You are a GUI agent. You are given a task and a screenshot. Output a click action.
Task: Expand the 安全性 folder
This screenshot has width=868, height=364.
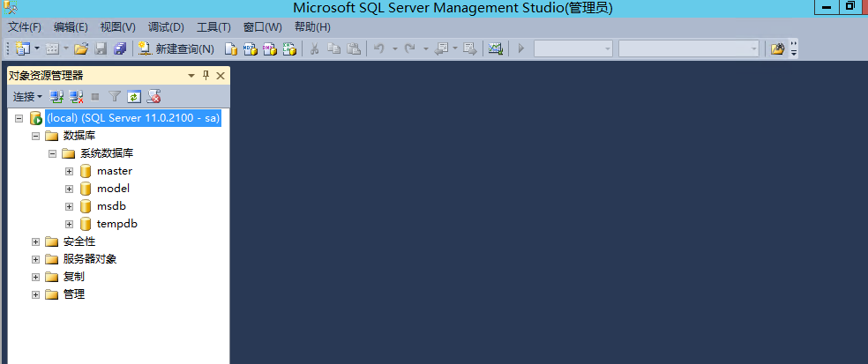point(35,242)
